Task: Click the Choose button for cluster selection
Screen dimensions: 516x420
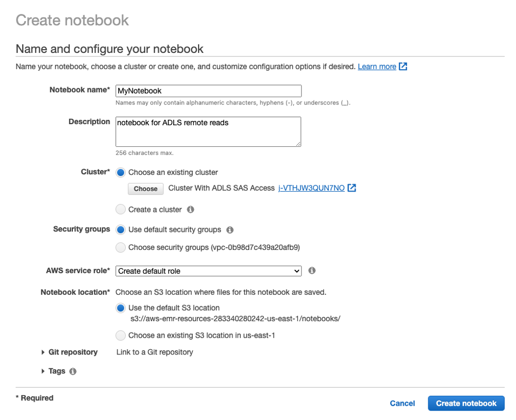Action: tap(145, 189)
